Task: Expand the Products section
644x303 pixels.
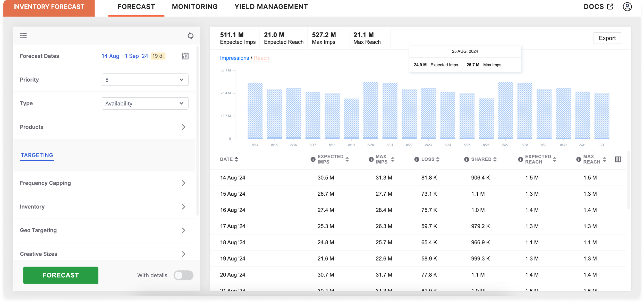Action: (x=104, y=127)
